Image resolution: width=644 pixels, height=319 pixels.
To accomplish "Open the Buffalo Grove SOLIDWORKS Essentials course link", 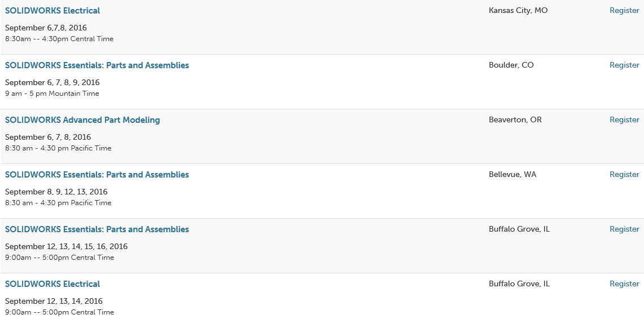I will [x=97, y=229].
